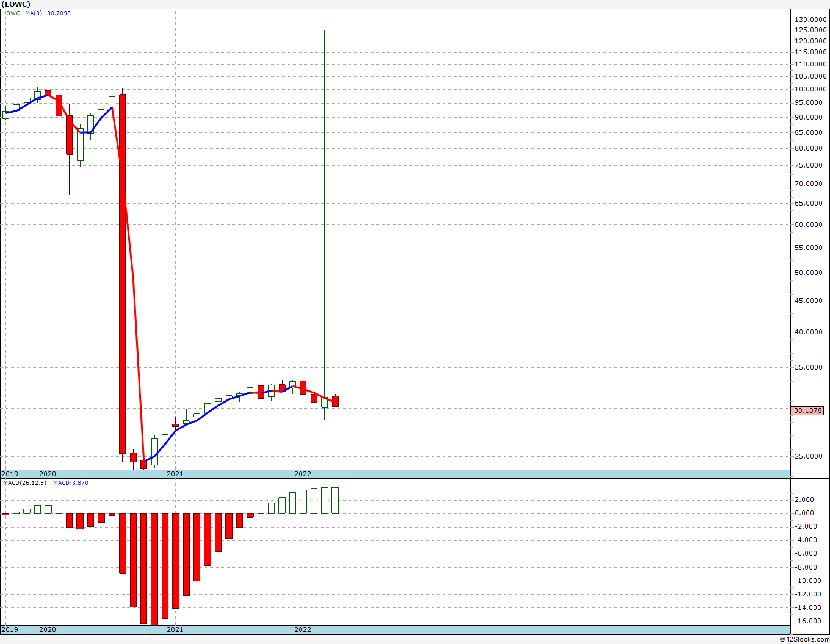Click the 55.0000 price axis label

(x=809, y=248)
